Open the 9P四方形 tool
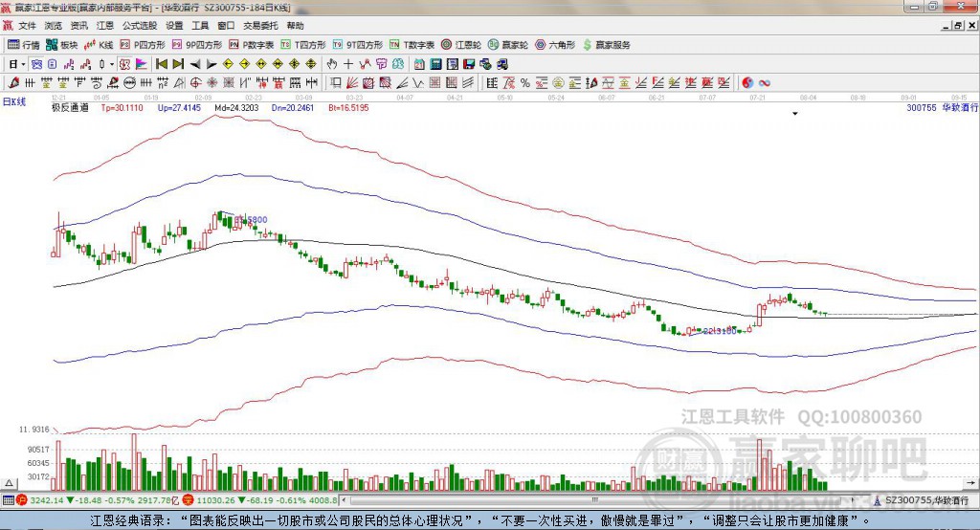 click(x=196, y=45)
